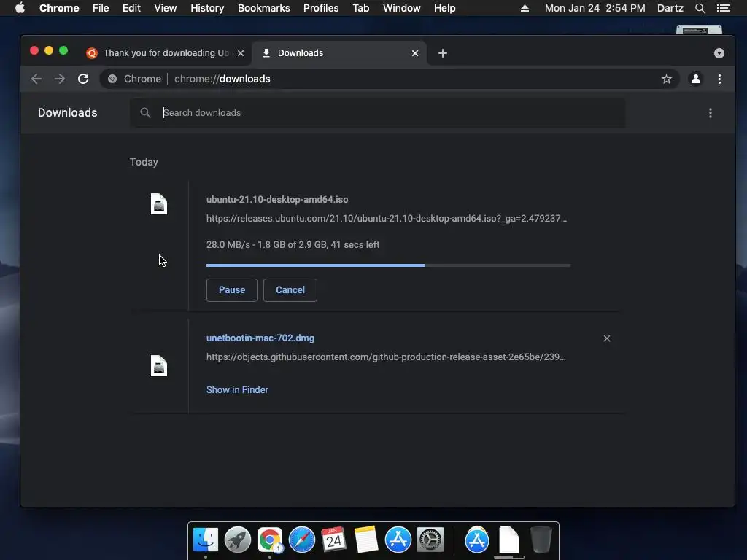Close the Downloads tab

[x=415, y=53]
